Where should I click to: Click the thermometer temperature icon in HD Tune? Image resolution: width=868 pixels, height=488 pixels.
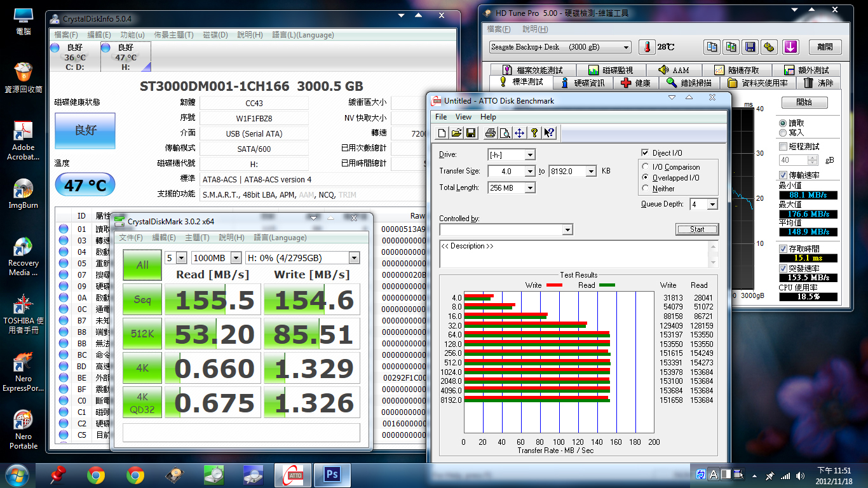coord(646,47)
